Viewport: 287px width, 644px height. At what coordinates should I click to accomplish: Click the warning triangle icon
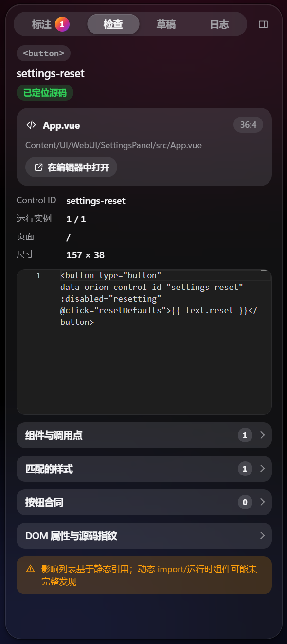[31, 569]
